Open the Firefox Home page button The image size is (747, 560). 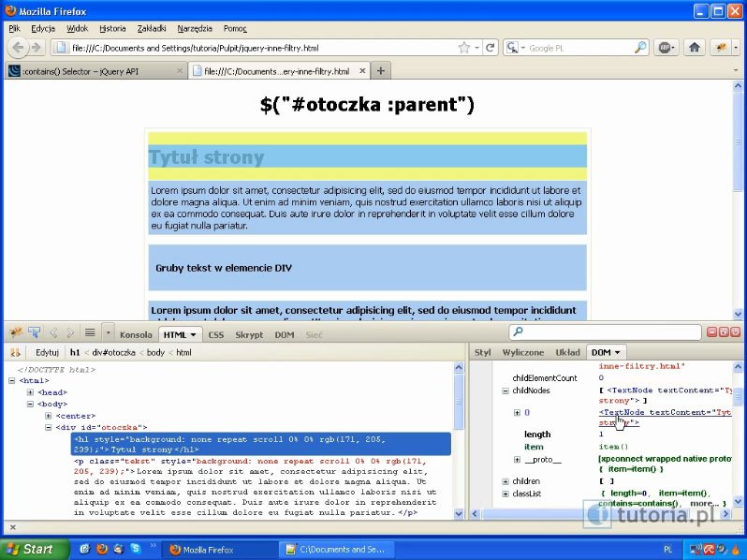tap(694, 48)
